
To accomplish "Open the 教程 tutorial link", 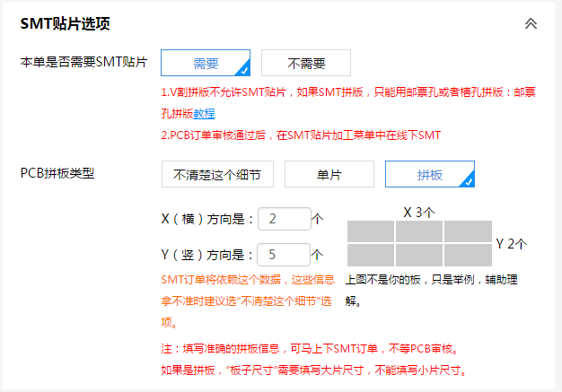I will click(x=204, y=114).
